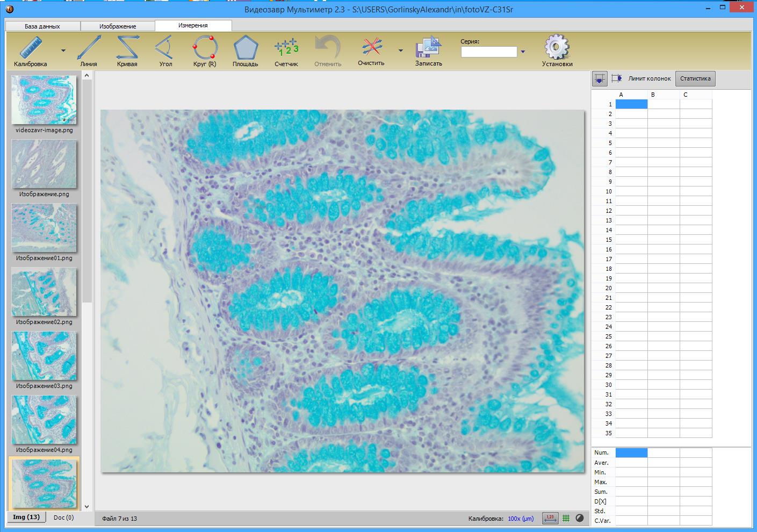Click thumbnail list scroll-down arrow

[x=87, y=507]
